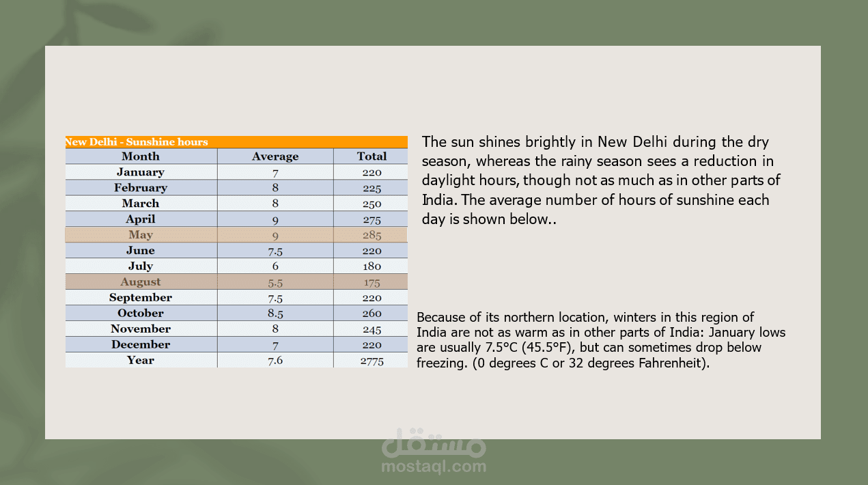Screen dimensions: 868x485
Task: Click the January month cell
Action: (x=141, y=172)
